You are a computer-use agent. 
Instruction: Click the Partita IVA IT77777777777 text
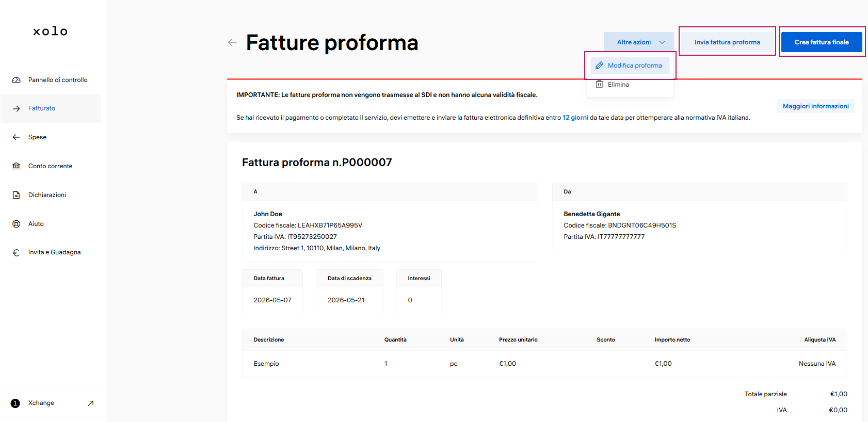point(604,237)
